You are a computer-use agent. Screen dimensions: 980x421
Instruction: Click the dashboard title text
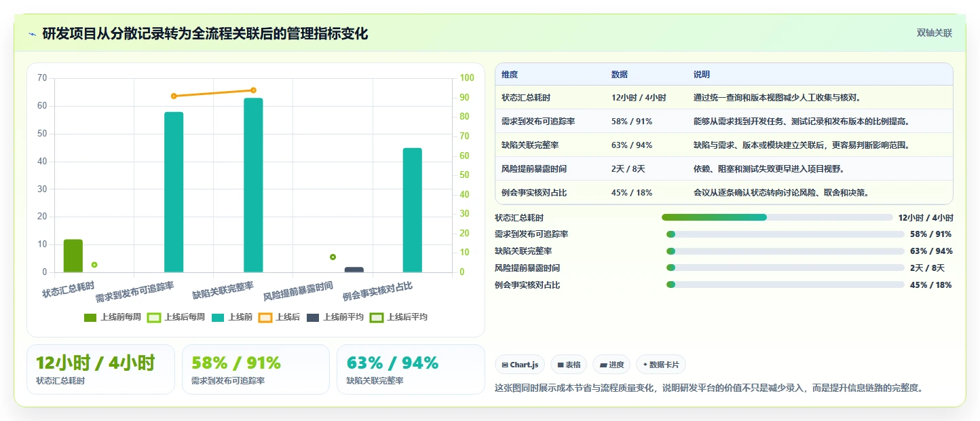click(x=205, y=33)
